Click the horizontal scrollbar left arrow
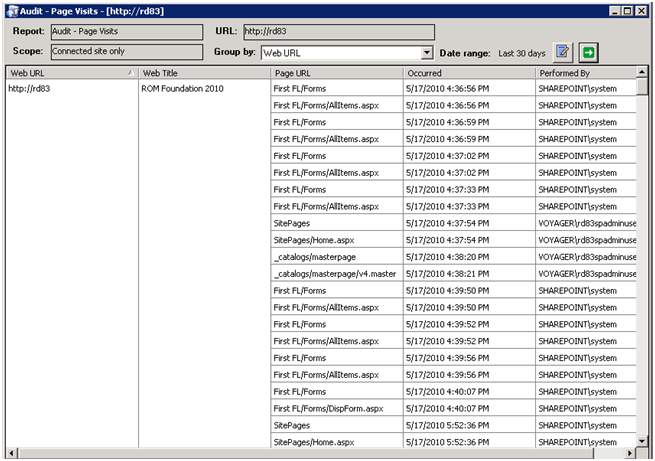Viewport: 655px width, 461px height. pos(12,453)
